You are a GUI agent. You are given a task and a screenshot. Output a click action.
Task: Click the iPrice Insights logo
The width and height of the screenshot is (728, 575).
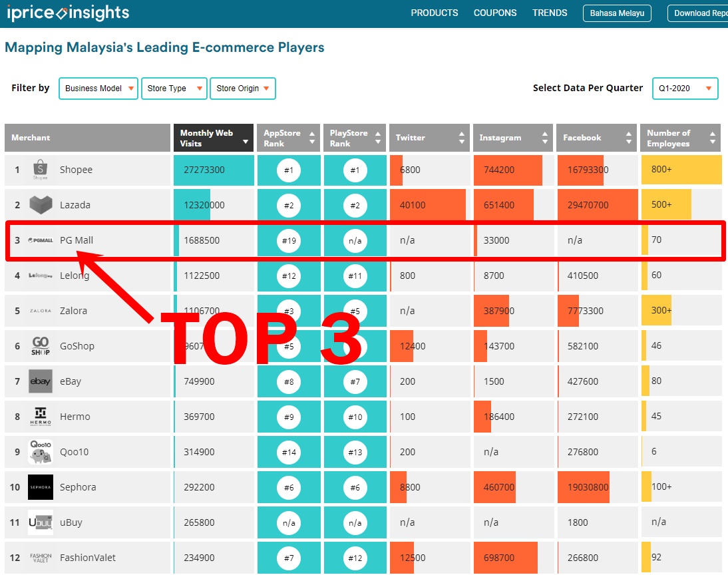(x=69, y=13)
